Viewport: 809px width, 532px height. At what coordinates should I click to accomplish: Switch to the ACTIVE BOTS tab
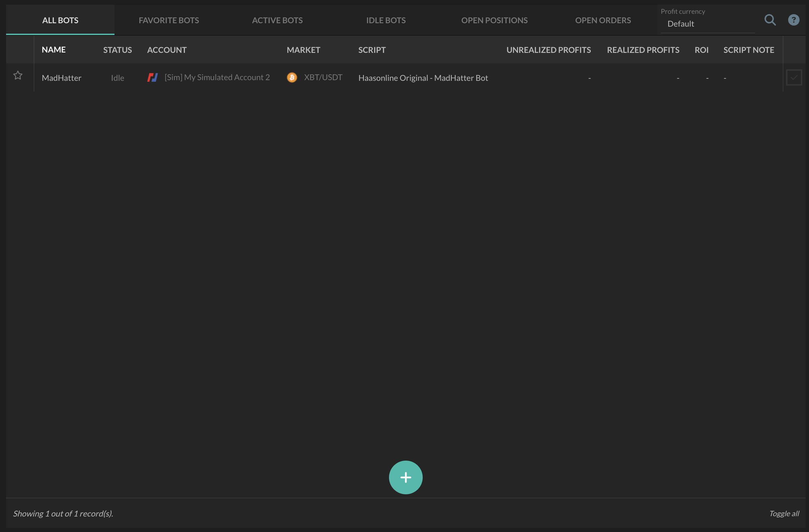pyautogui.click(x=278, y=20)
